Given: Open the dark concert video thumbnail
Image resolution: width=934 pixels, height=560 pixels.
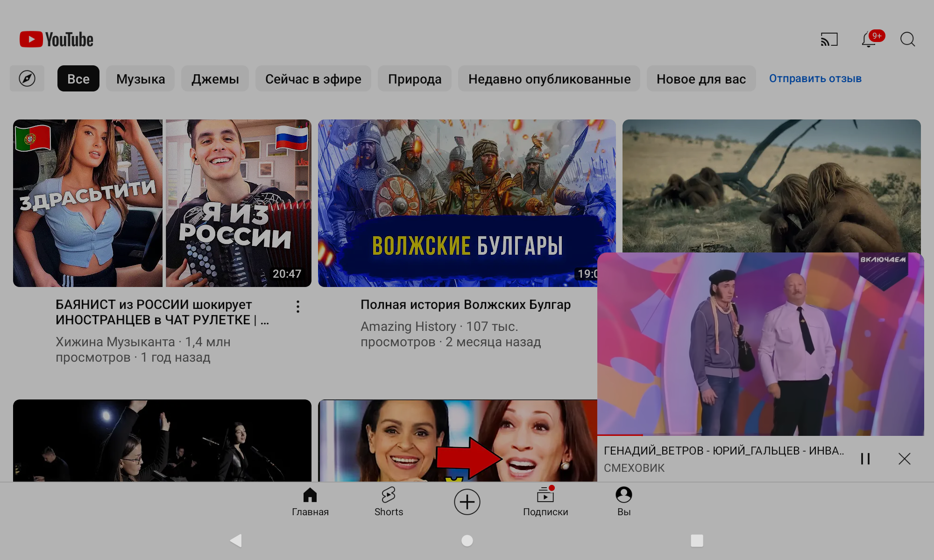Looking at the screenshot, I should [x=162, y=440].
